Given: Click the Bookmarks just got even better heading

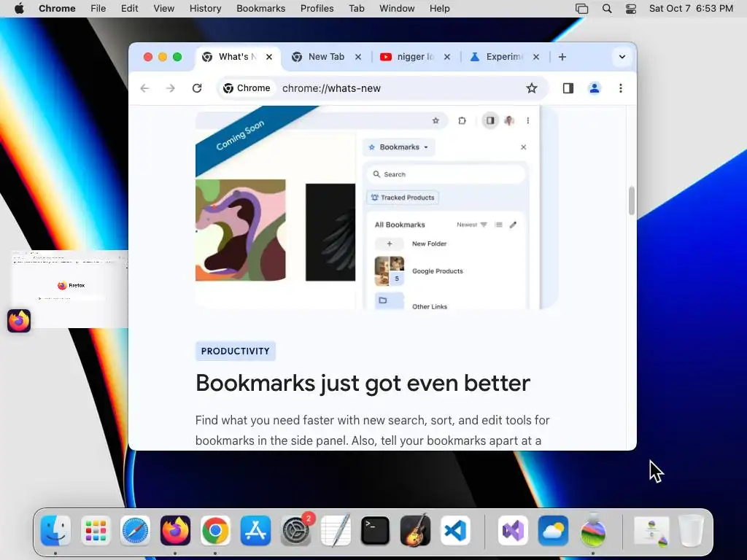Looking at the screenshot, I should (363, 383).
